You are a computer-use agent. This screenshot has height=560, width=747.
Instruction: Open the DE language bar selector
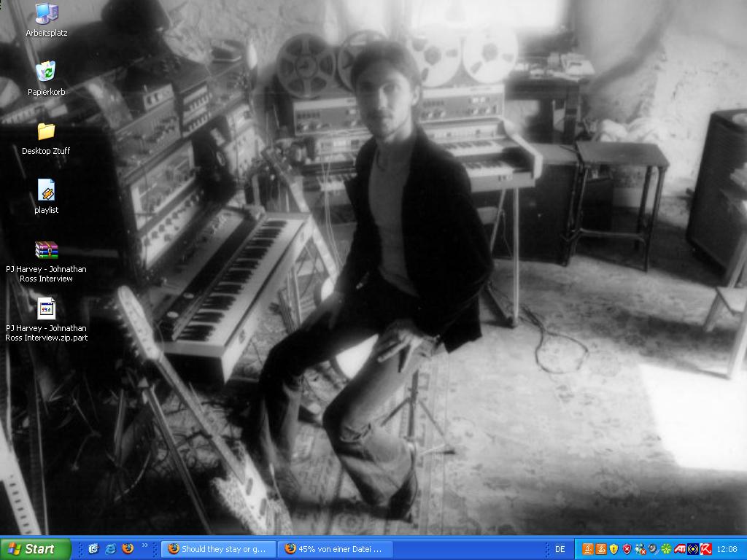560,549
